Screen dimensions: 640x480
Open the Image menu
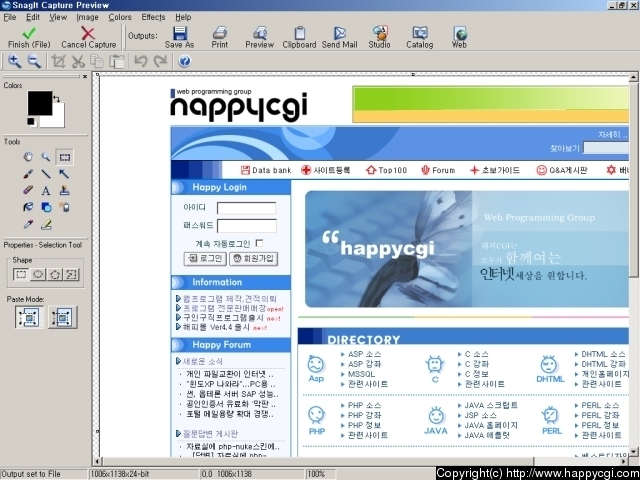point(87,17)
